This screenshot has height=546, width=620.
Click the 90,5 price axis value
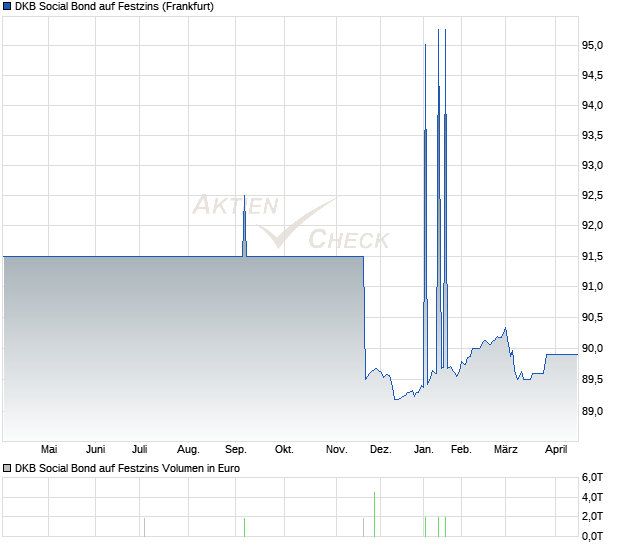click(592, 317)
